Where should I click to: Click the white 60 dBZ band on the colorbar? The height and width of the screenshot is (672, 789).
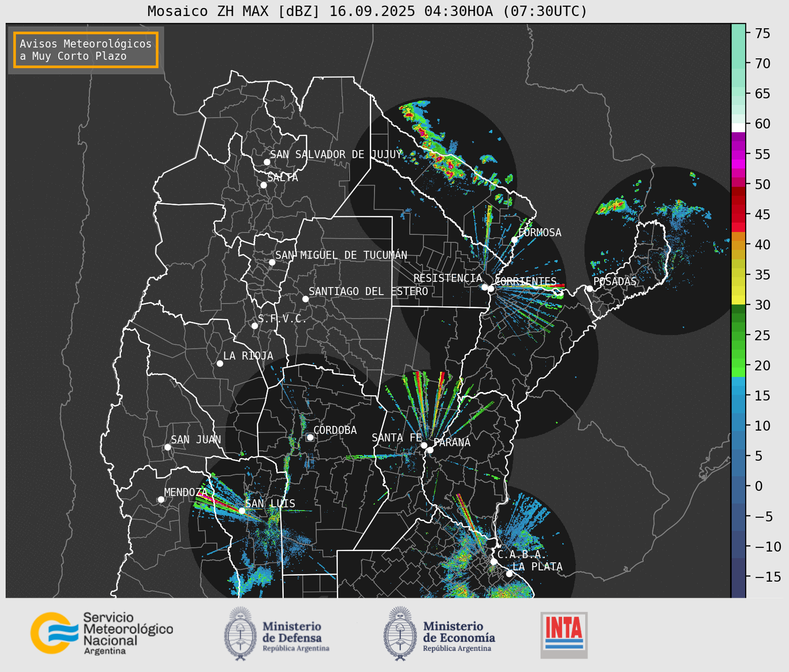click(738, 127)
